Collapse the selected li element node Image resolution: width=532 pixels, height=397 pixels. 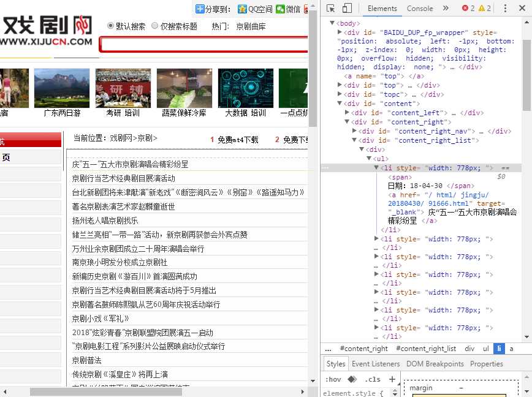tap(376, 167)
